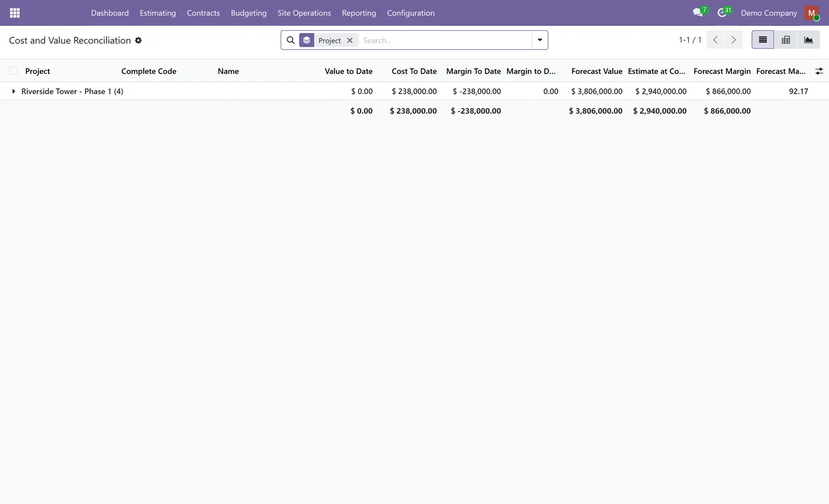Sort by Cost To Date column
Screen dimensions: 829x504
tap(414, 71)
